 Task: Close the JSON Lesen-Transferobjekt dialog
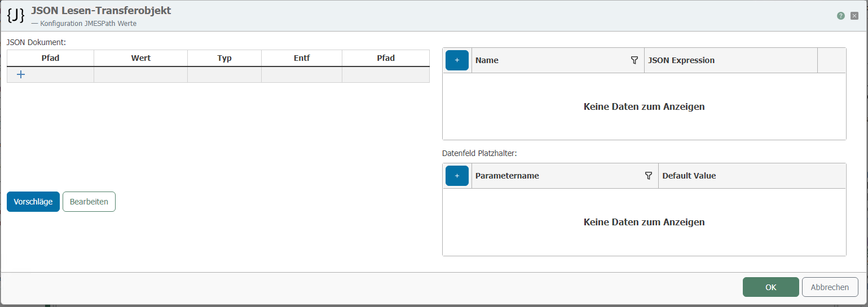(x=854, y=16)
